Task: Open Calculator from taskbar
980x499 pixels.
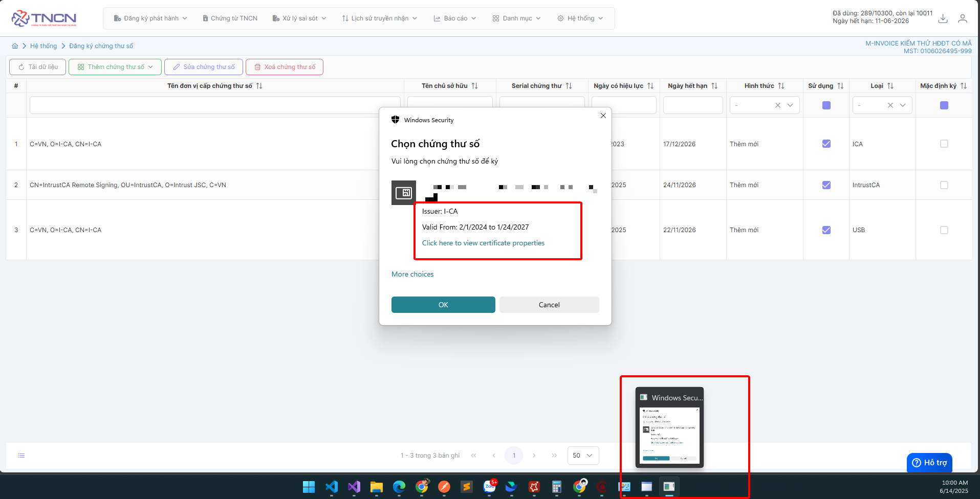Action: (557, 487)
